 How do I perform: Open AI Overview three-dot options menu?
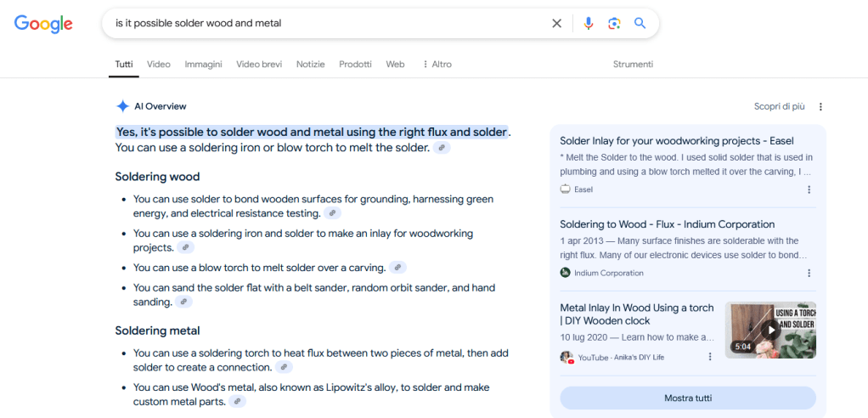click(x=820, y=107)
